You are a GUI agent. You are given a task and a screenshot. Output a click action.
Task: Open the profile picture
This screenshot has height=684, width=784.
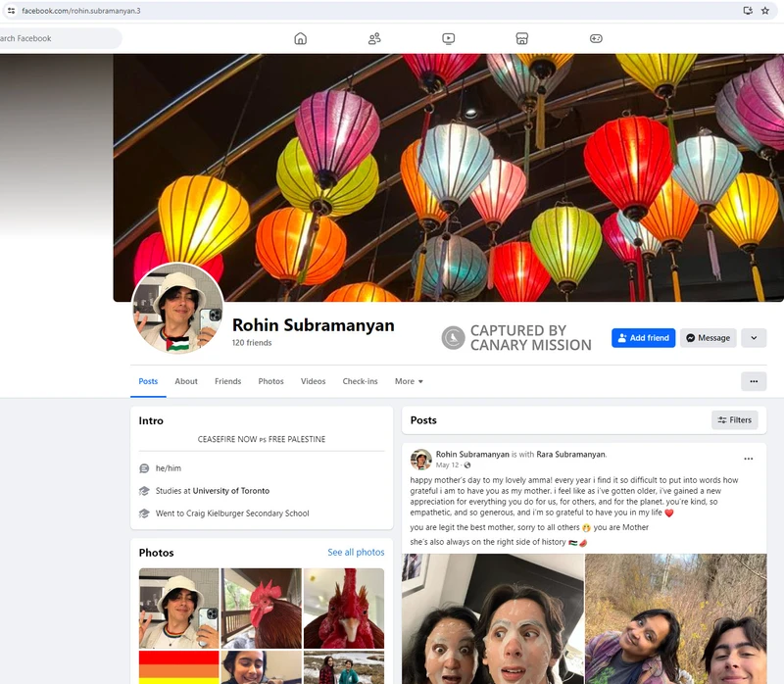coord(177,309)
